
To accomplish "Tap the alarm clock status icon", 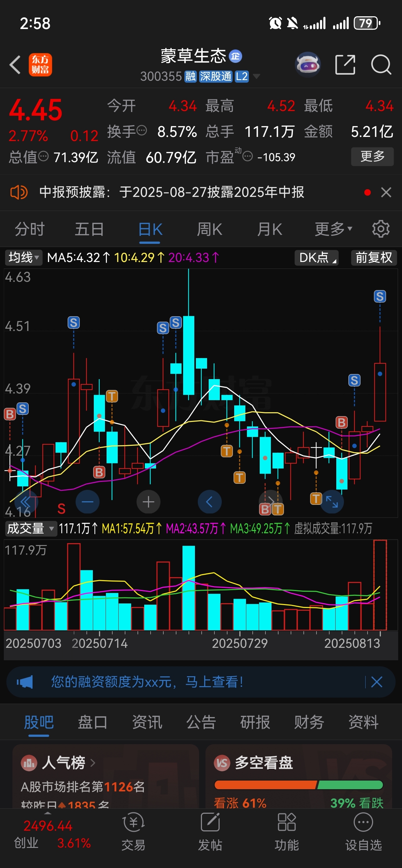I will click(x=275, y=23).
